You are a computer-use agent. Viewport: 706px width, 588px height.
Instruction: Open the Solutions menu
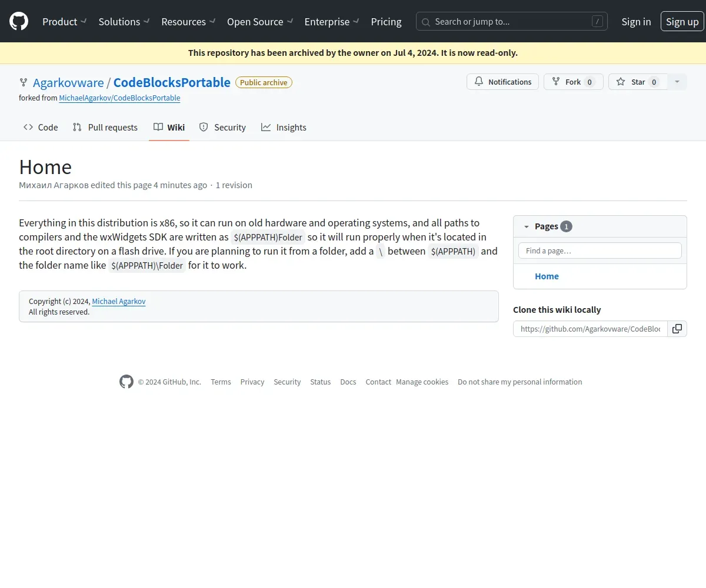point(124,21)
